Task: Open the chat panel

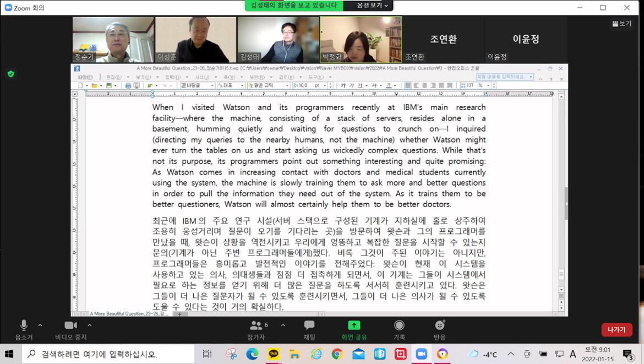Action: pyautogui.click(x=309, y=329)
